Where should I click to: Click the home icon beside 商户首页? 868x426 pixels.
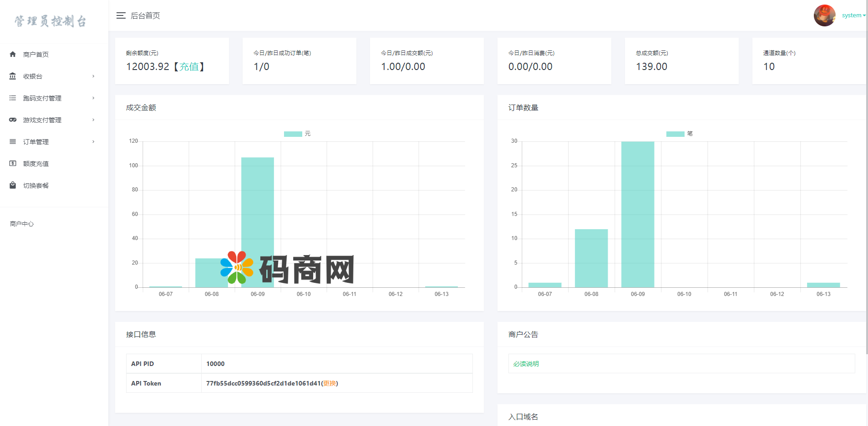click(13, 54)
